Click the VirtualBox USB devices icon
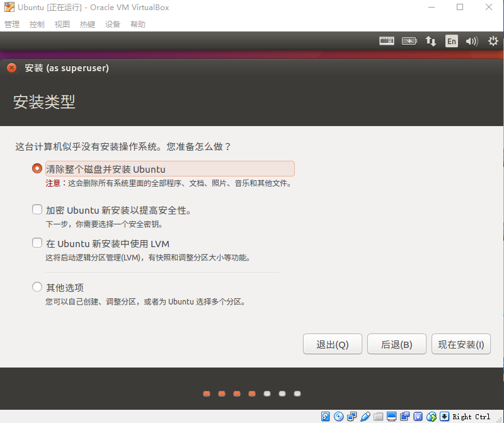Image resolution: width=504 pixels, height=423 pixels. 365,417
